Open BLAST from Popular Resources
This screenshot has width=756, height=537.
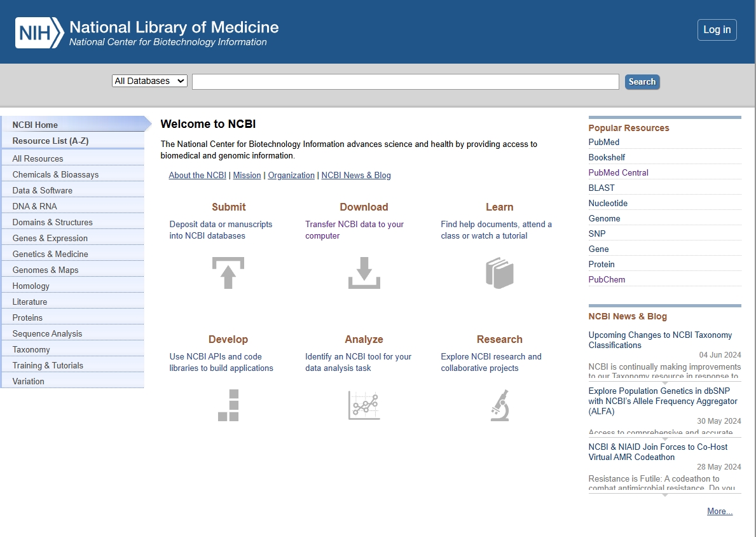601,188
